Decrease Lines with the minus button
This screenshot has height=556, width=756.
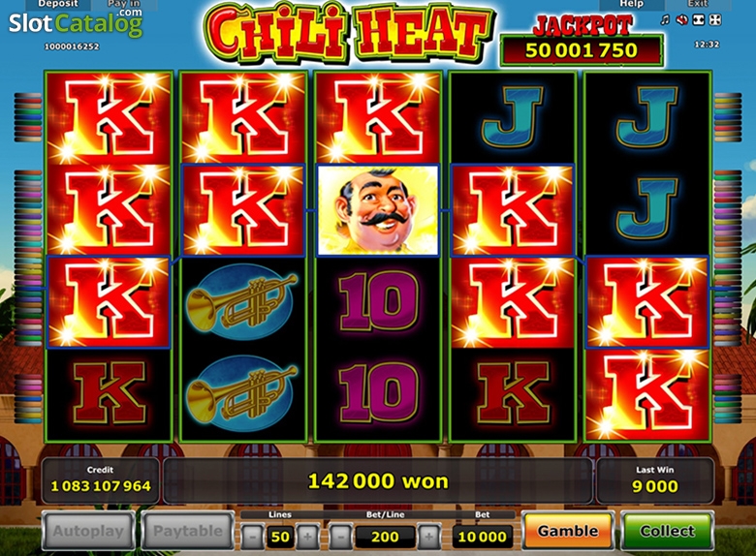(253, 537)
